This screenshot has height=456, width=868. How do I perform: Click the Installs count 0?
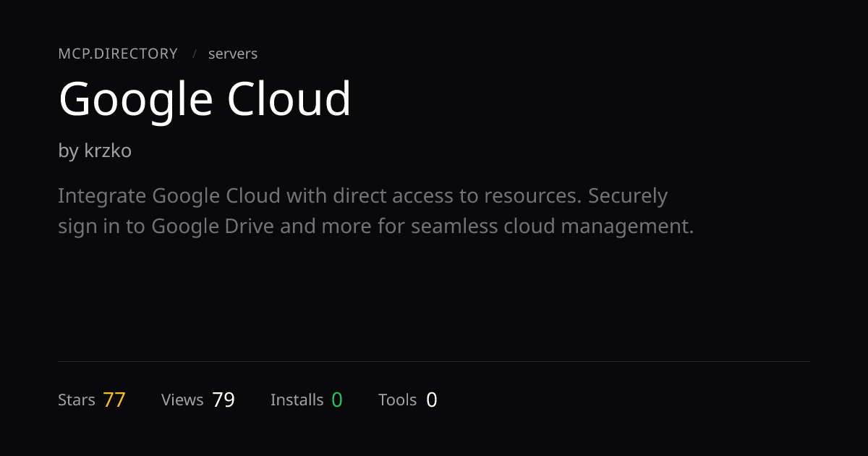click(337, 400)
